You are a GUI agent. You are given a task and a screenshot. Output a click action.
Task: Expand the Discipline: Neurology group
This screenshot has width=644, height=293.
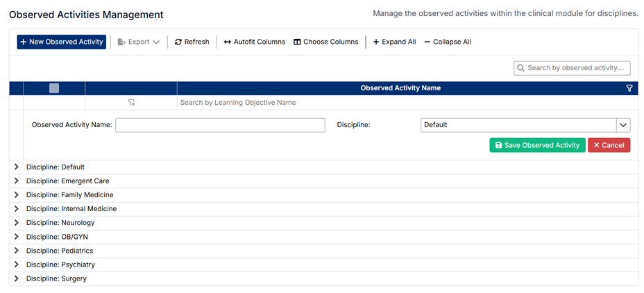(17, 223)
